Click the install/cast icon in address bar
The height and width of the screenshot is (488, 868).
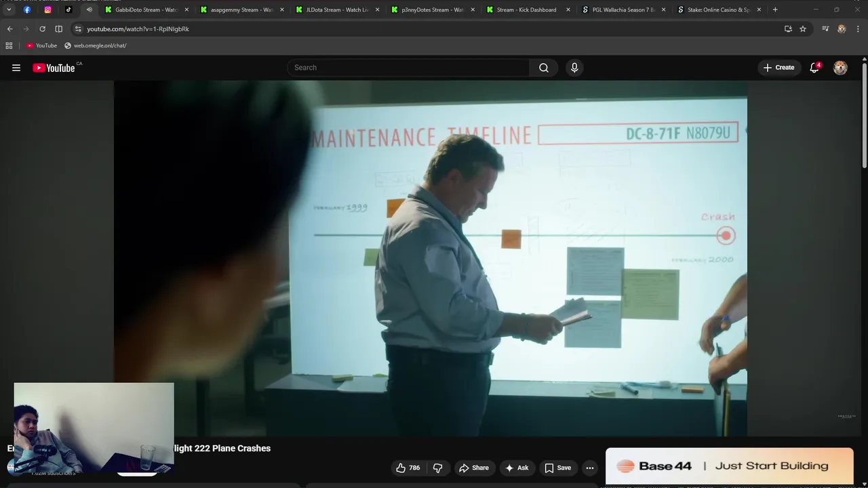point(788,29)
